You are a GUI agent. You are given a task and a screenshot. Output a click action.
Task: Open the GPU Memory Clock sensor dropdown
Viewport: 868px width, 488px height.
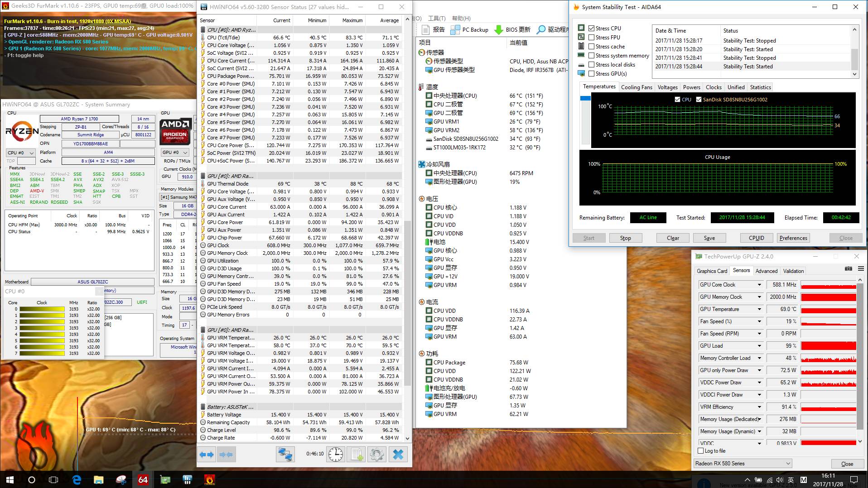[759, 297]
